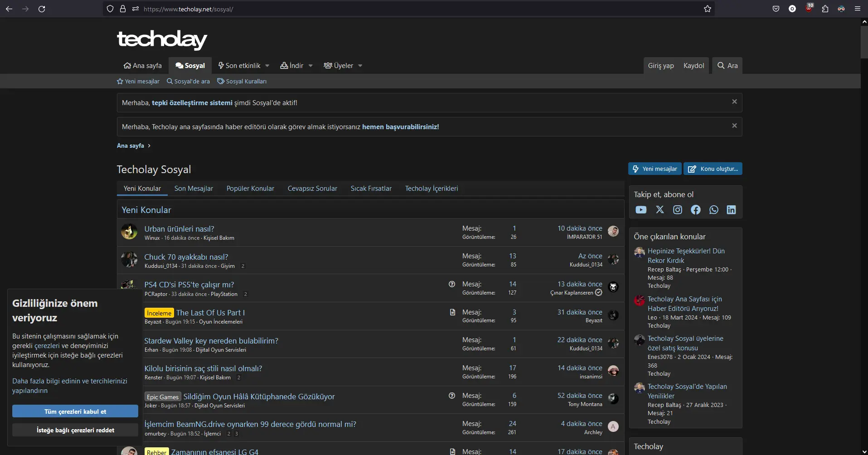Screen dimensions: 868x455
Task: Click the circular O extension icon
Action: coord(792,9)
